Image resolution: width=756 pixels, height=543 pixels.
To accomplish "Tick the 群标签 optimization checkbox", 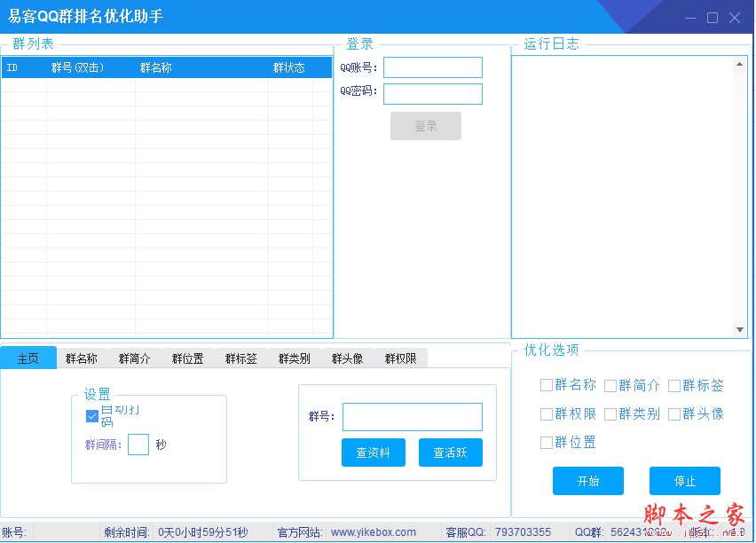I will tap(674, 385).
